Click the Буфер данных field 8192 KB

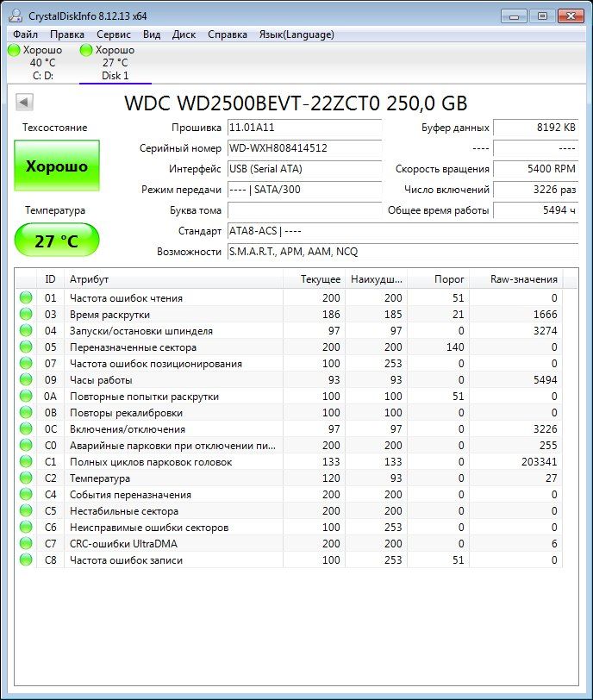(535, 128)
